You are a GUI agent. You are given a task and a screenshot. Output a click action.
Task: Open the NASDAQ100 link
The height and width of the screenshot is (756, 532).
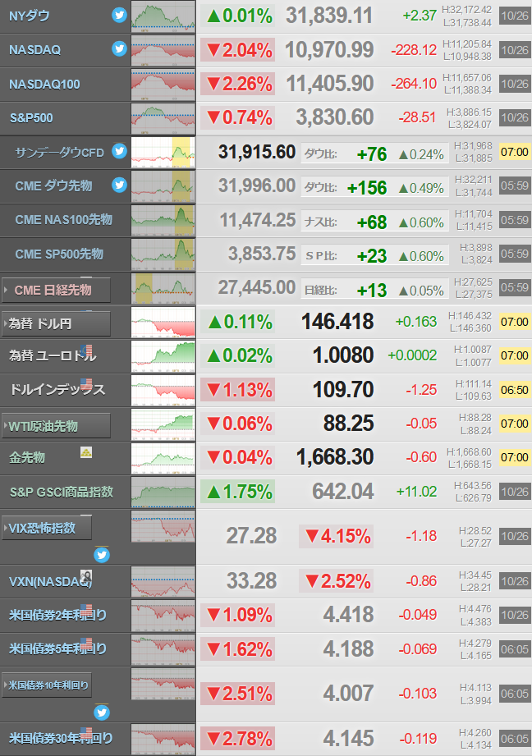(x=44, y=85)
